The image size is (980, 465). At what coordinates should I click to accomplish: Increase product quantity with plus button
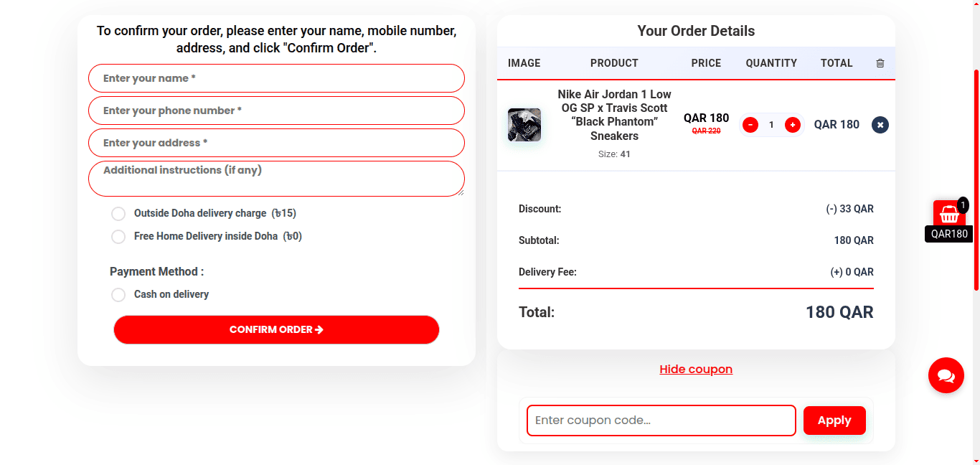click(793, 125)
